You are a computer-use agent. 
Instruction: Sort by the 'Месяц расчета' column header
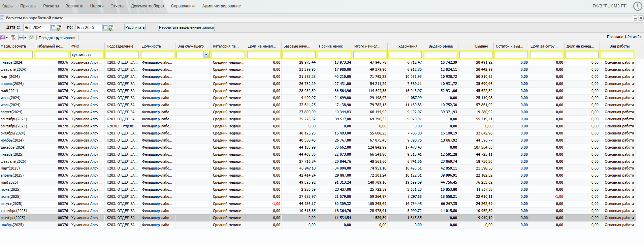click(x=13, y=46)
